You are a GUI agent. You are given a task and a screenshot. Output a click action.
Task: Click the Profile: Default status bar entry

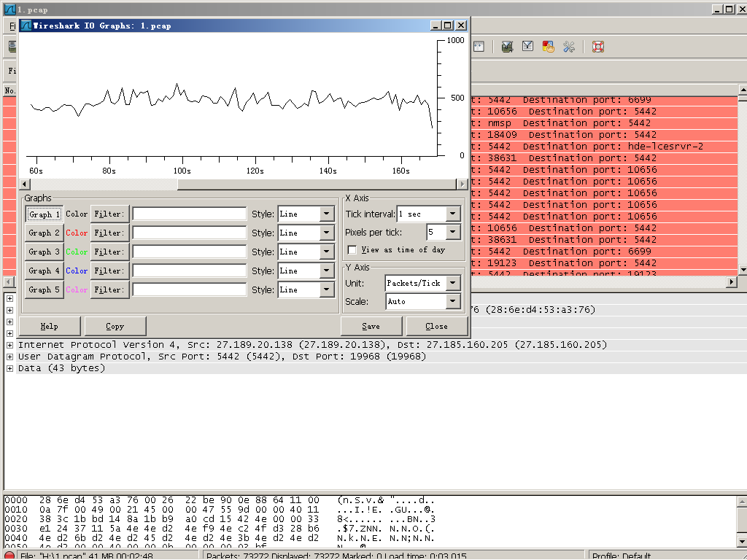click(622, 556)
